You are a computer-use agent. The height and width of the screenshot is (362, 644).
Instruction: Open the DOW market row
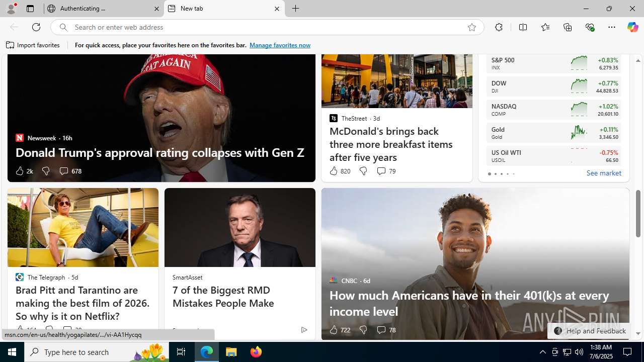pos(554,86)
